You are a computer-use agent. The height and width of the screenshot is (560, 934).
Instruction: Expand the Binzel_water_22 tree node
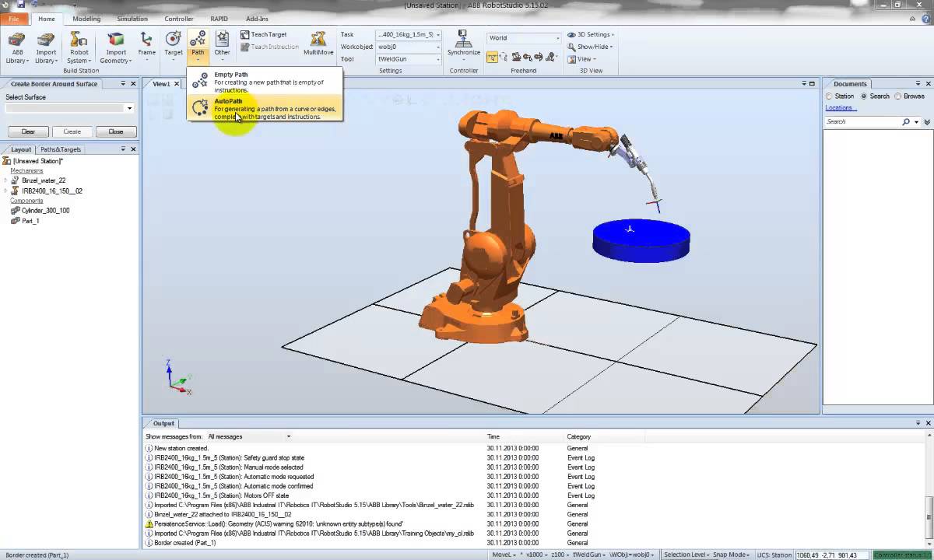click(x=5, y=180)
